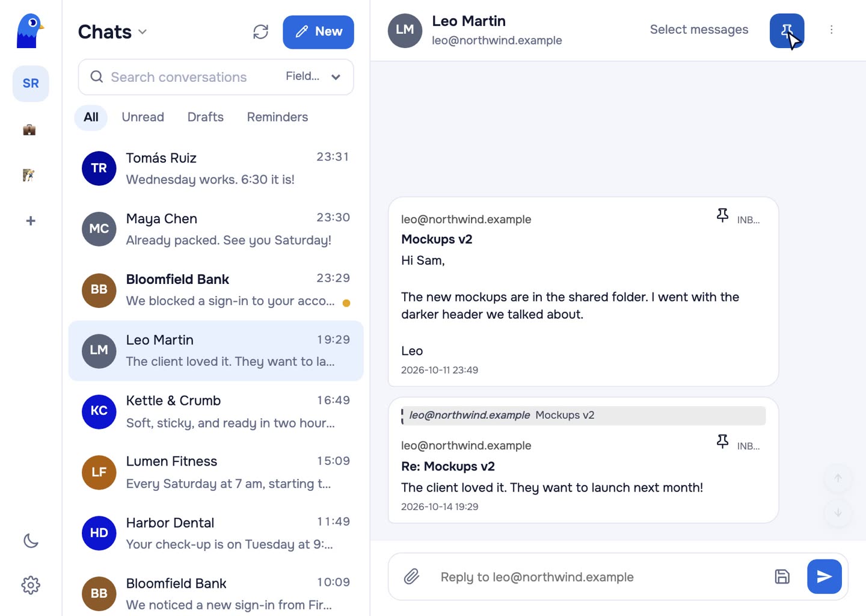Open the third workspace emoji icon

[x=29, y=175]
